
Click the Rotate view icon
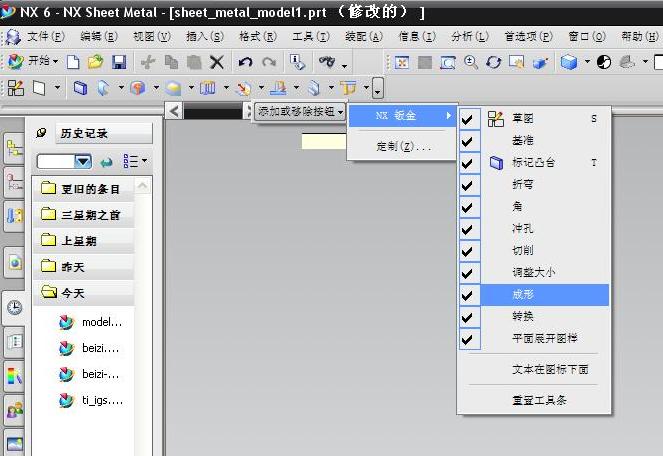493,63
